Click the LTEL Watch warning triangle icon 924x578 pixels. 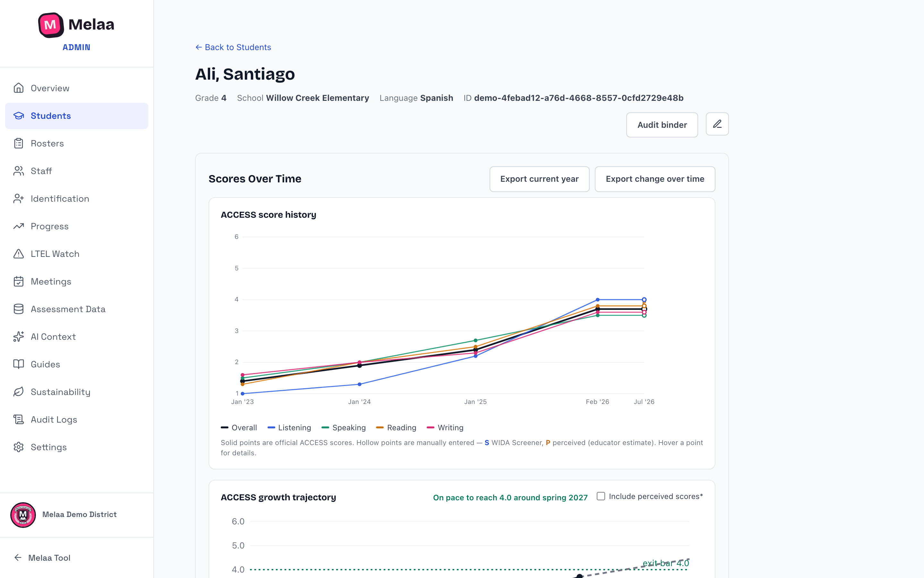coord(18,254)
